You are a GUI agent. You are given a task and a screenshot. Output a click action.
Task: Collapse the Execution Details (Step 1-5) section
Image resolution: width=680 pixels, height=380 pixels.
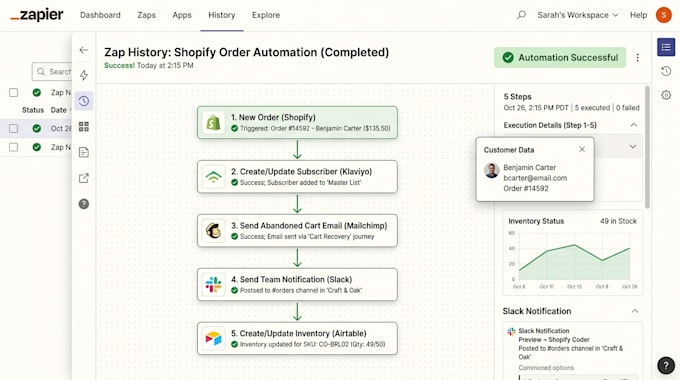pos(634,125)
